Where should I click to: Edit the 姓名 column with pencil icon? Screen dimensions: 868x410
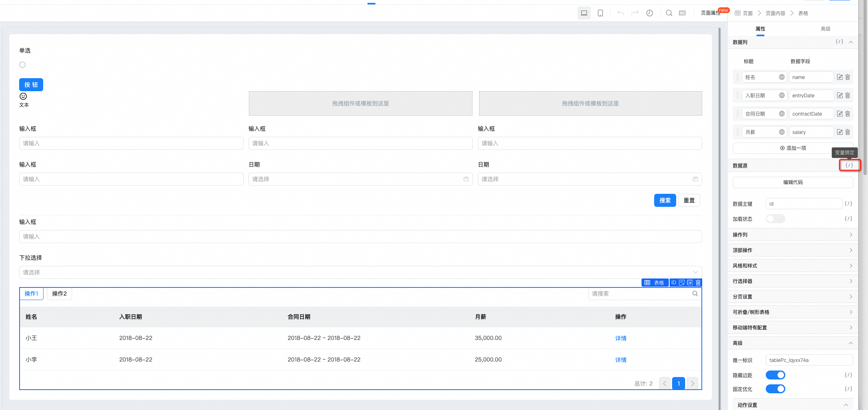(839, 77)
